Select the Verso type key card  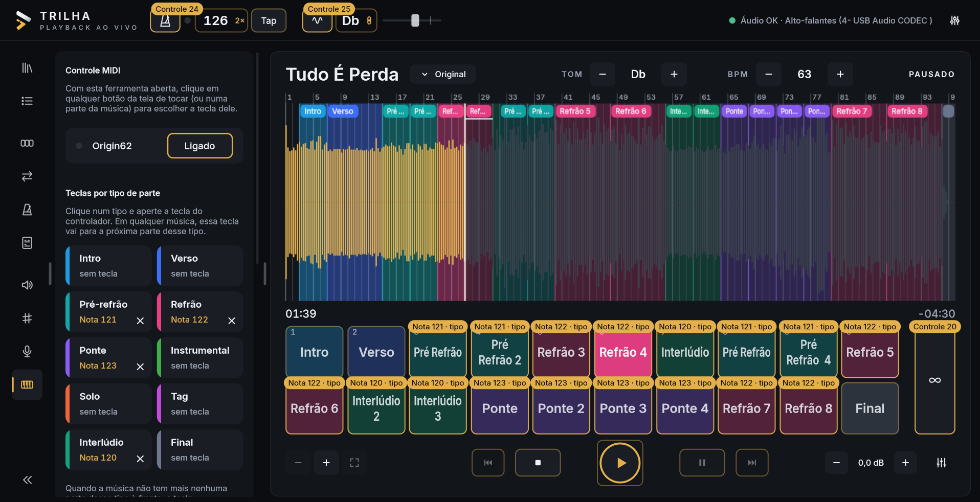click(x=200, y=266)
